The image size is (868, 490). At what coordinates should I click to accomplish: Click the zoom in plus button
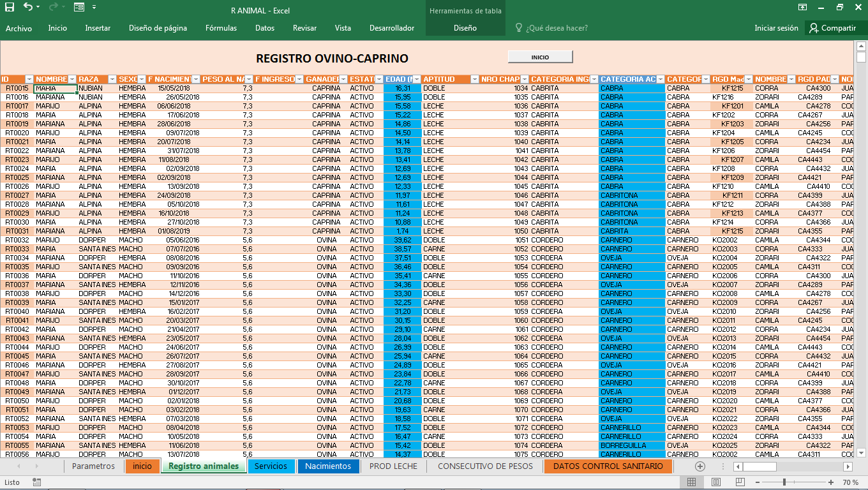831,482
